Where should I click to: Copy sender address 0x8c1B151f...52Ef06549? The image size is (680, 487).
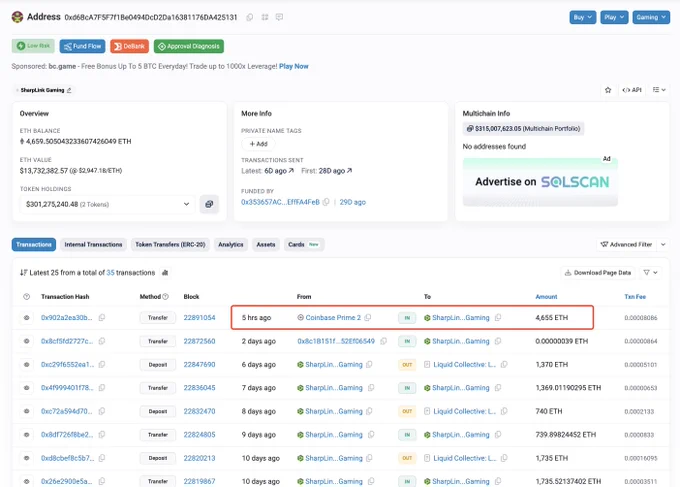click(383, 341)
